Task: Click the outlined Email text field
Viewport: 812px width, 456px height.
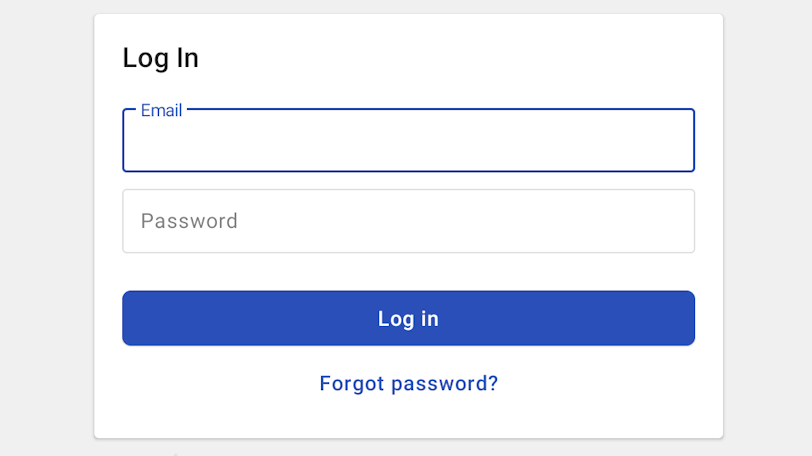Action: click(x=408, y=142)
